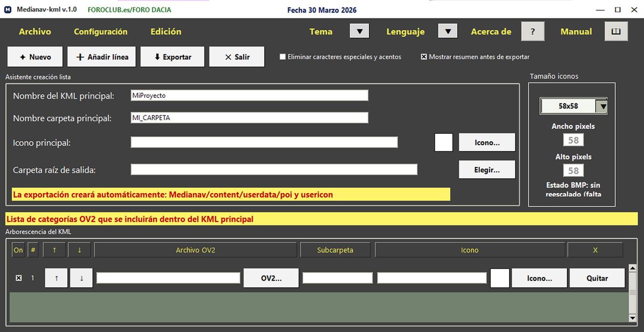Viewport: 644px width, 332px height.
Task: Click the Estado BMP status text
Action: [x=573, y=189]
